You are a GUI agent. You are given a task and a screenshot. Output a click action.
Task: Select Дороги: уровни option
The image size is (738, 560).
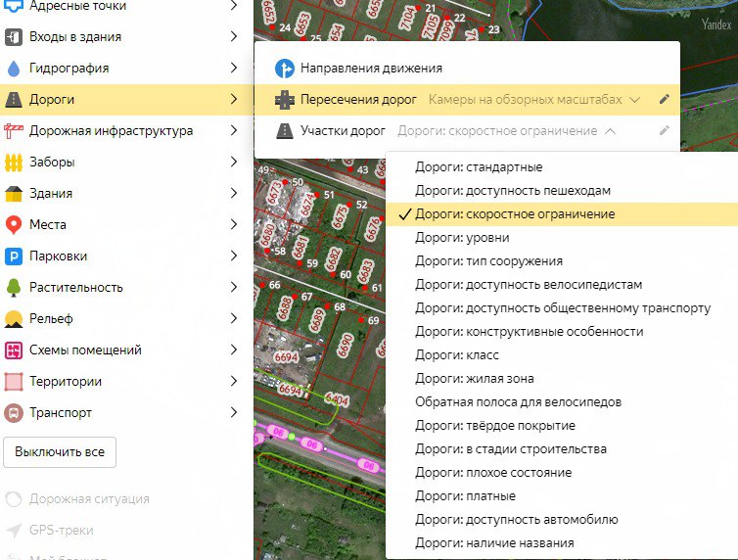coord(562,238)
